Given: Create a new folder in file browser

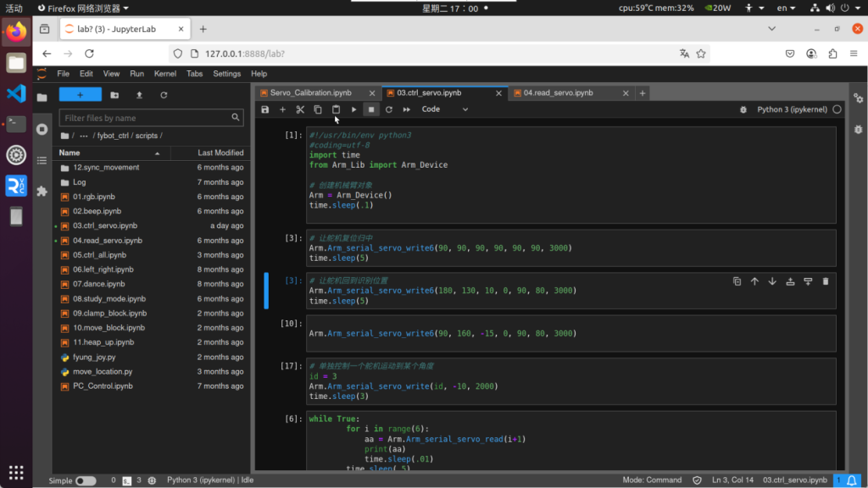Looking at the screenshot, I should pos(114,95).
